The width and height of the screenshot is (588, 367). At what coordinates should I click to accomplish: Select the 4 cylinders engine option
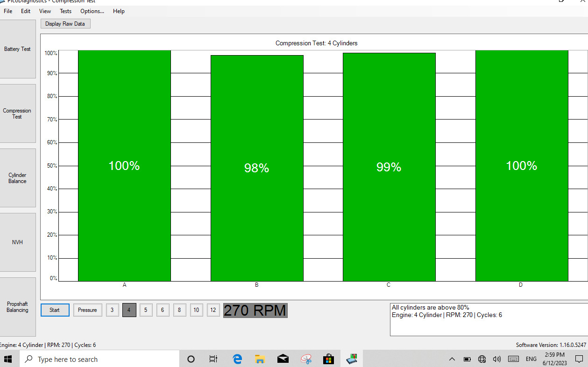coord(129,310)
